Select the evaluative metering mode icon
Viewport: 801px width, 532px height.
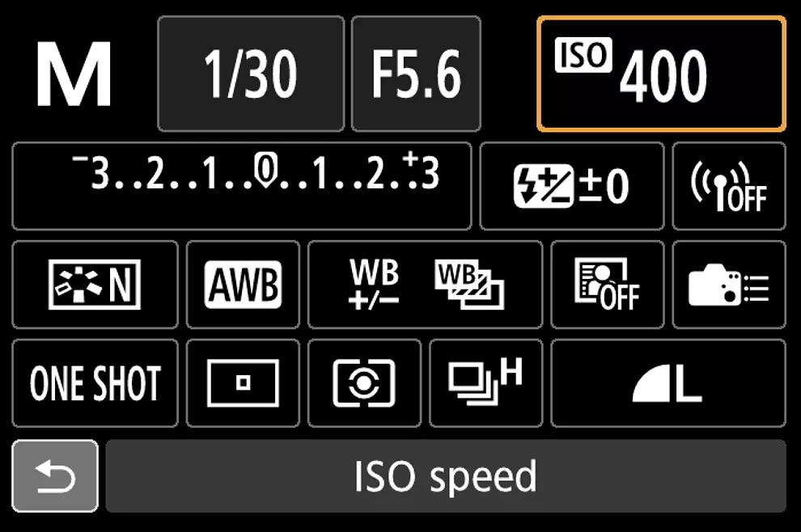point(364,383)
